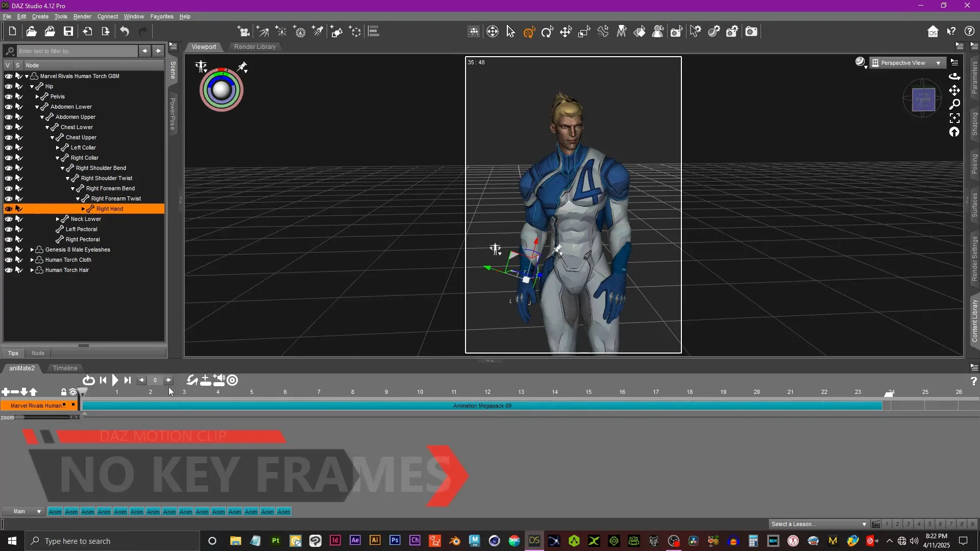Viewport: 980px width, 551px height.
Task: Toggle the aniMate track eye visibility icon
Action: [73, 392]
